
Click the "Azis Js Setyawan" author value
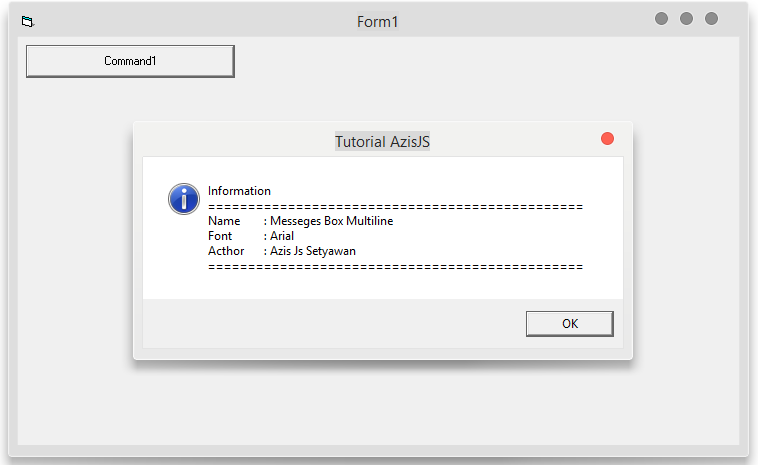point(313,251)
